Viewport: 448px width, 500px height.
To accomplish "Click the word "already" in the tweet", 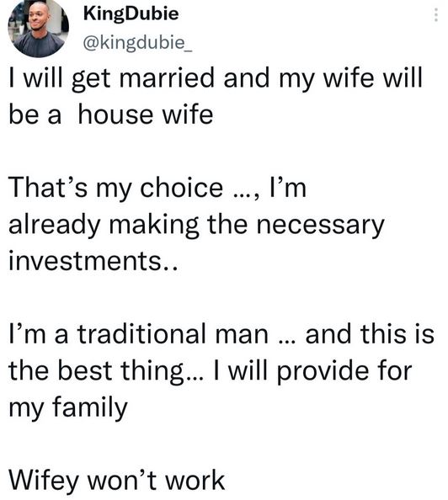I will click(x=54, y=226).
